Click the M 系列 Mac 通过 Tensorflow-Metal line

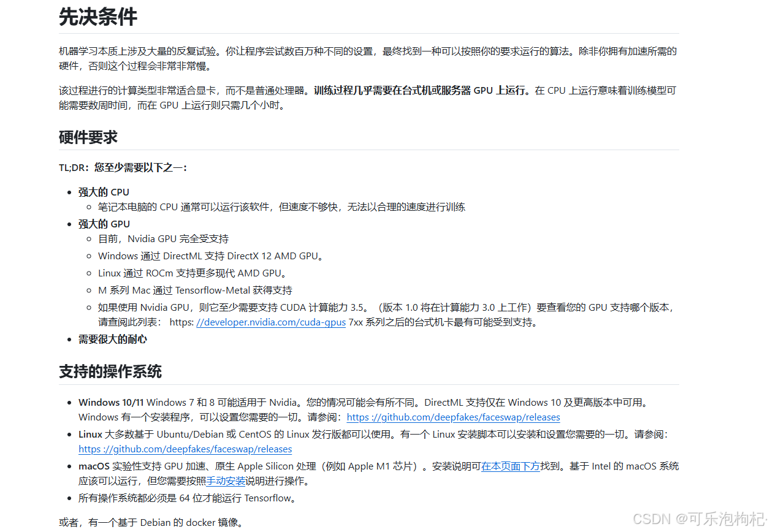(195, 291)
